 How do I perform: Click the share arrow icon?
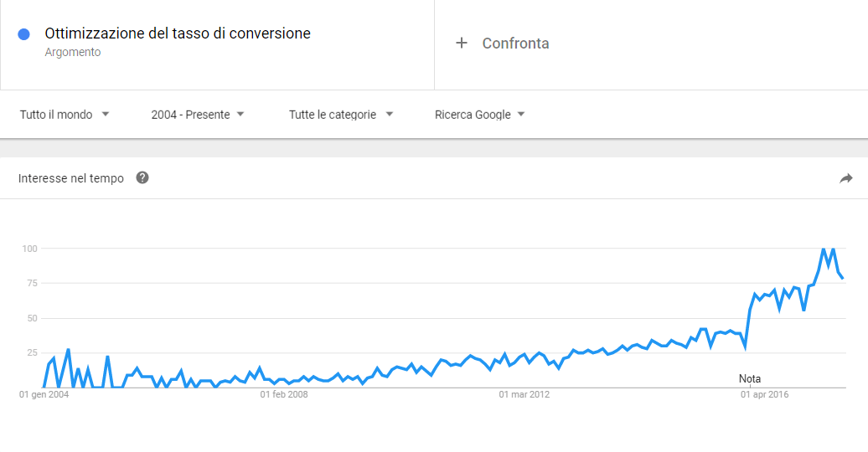tap(846, 178)
